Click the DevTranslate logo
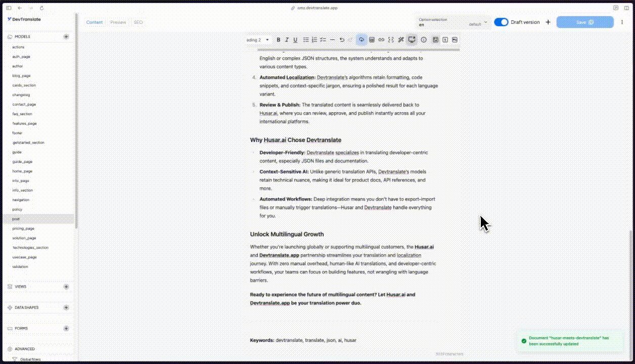Screen dimensions: 635x364 (24, 19)
